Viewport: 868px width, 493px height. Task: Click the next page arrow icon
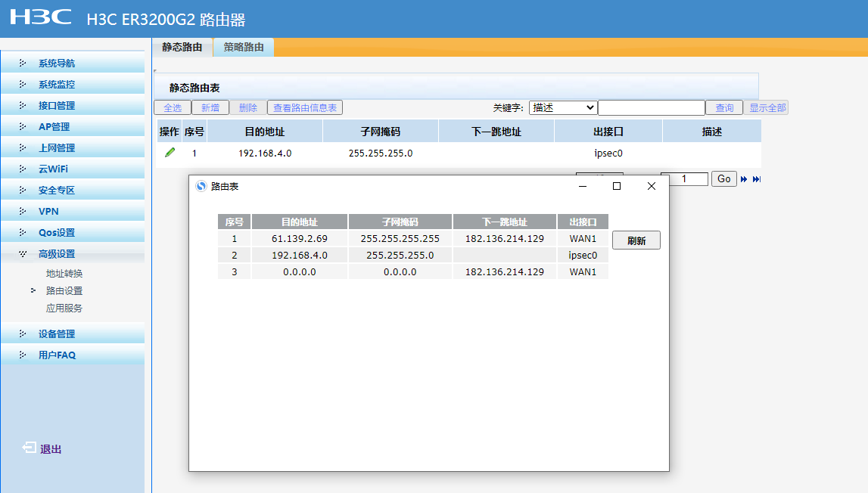(743, 179)
